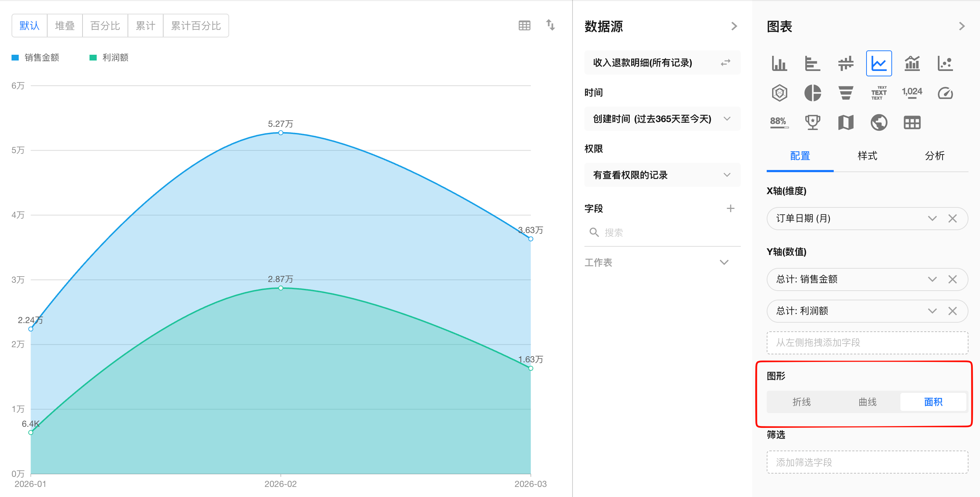Click the sort arrows icon above chart

point(551,26)
